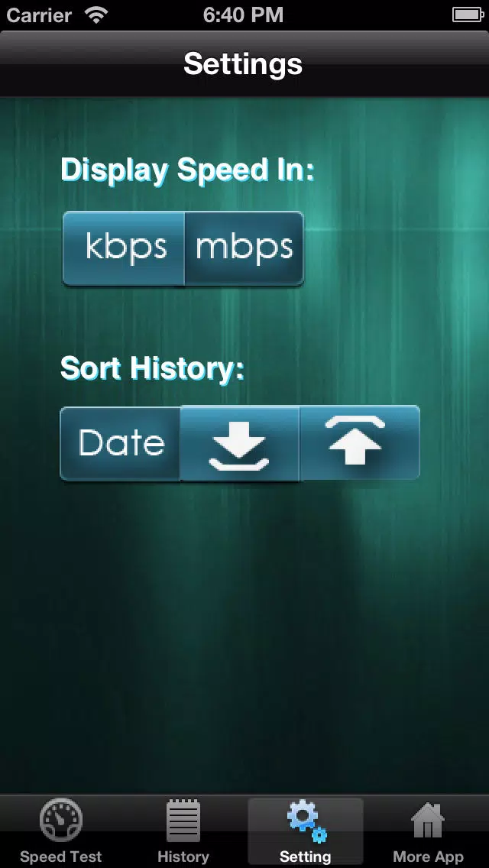Tap the Display Speed In heading

[188, 170]
